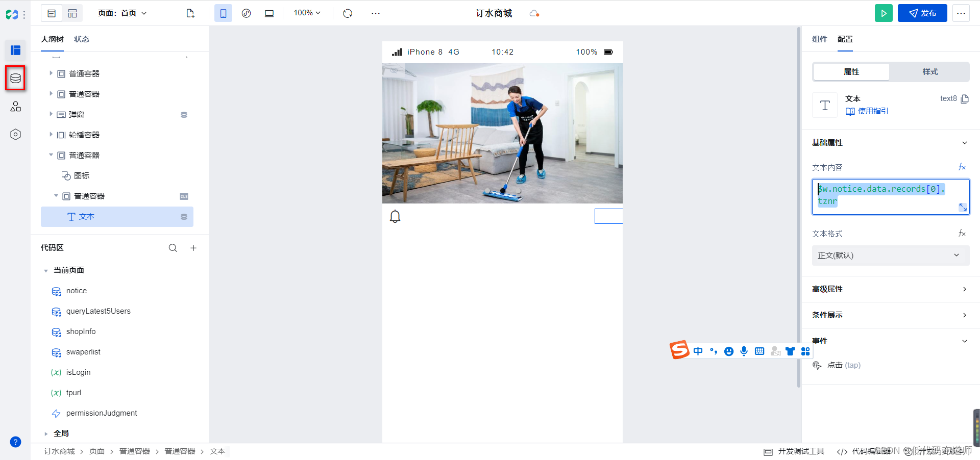Click data binding icon on 文本 row
The image size is (980, 460).
(184, 217)
